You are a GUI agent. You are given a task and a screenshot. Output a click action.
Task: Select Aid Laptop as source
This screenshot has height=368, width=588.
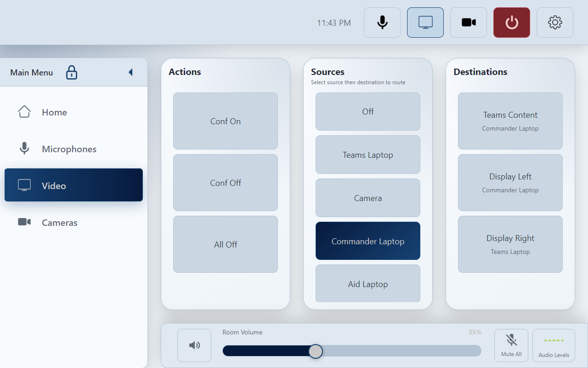pyautogui.click(x=368, y=283)
